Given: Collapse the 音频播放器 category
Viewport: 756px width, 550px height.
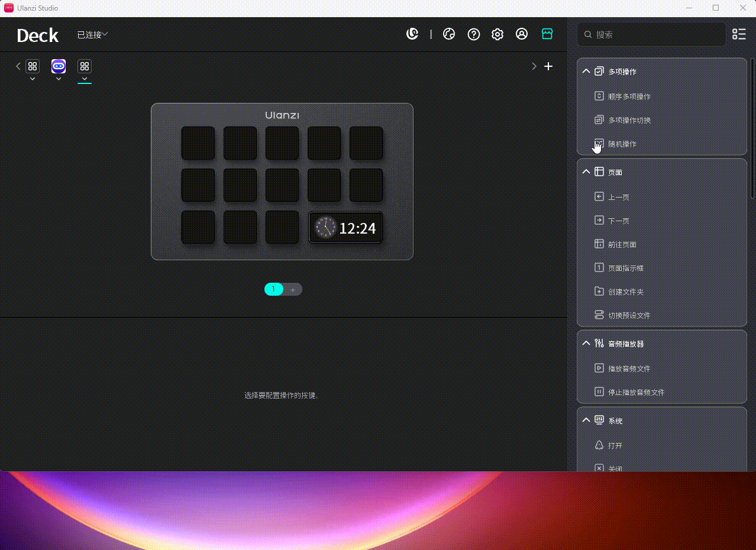Looking at the screenshot, I should pos(586,344).
